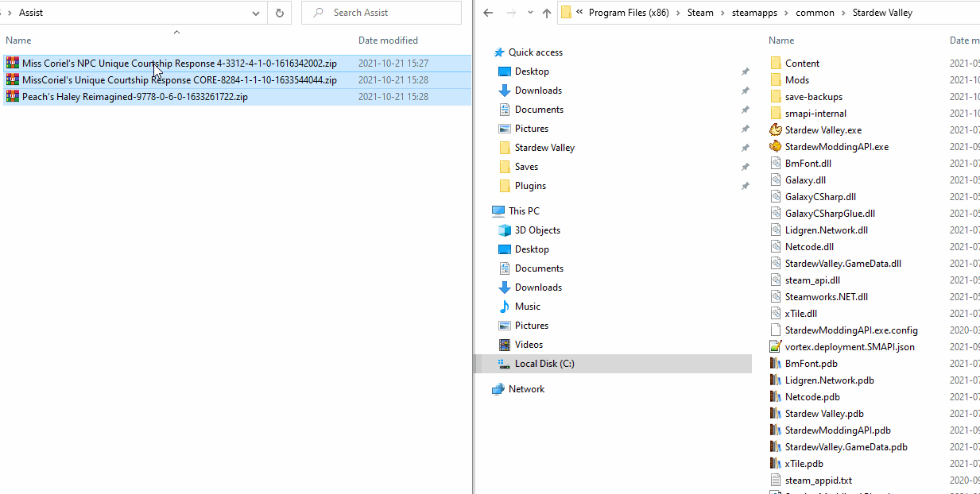Viewport: 980px width, 494px height.
Task: Select the GalaxyCSharp.dll file
Action: click(x=820, y=197)
